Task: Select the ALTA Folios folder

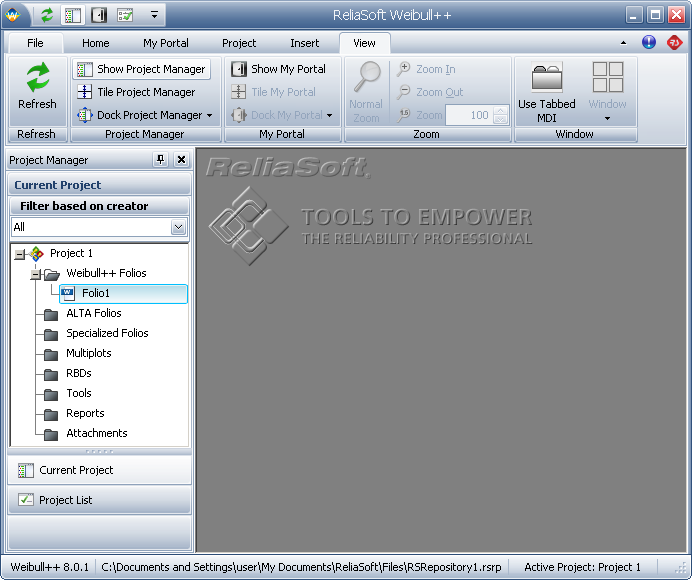Action: click(x=93, y=313)
